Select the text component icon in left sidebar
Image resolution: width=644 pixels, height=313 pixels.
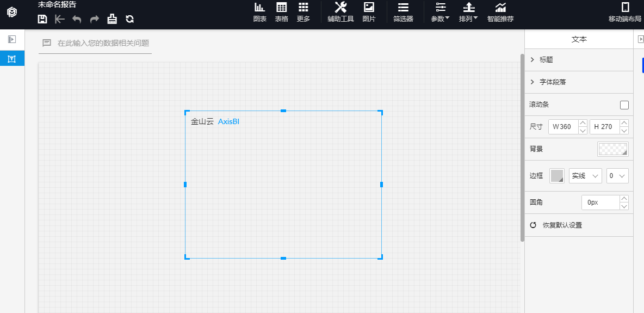pos(12,59)
